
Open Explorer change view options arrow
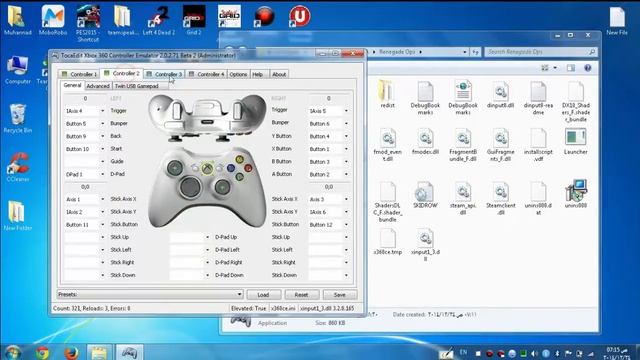(x=555, y=68)
